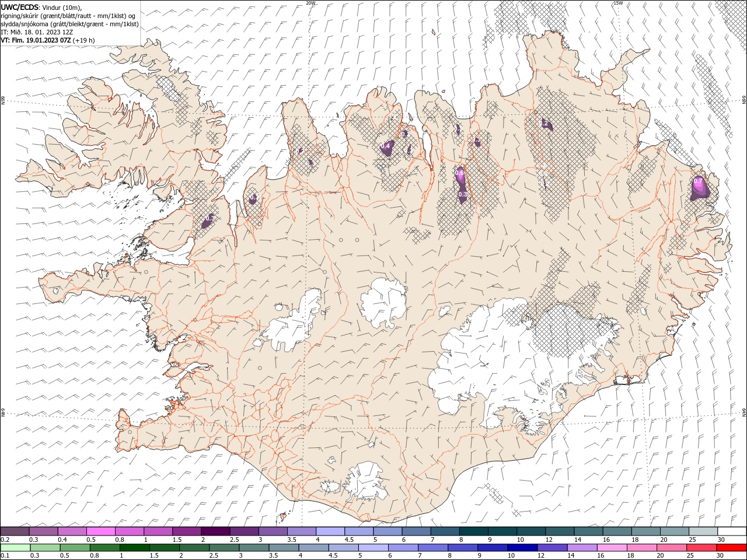Click the medium green 0.5 rain legend swatch
The height and width of the screenshot is (560, 747).
point(75,548)
